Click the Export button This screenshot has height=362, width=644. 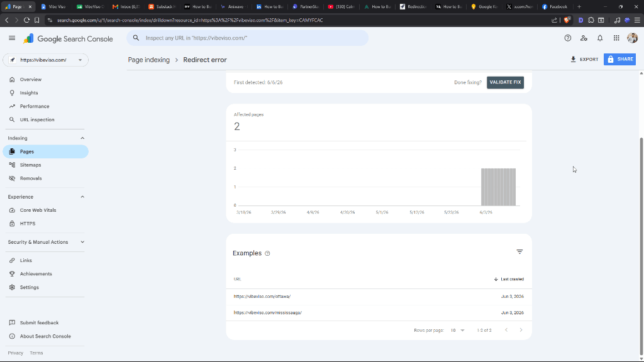584,60
